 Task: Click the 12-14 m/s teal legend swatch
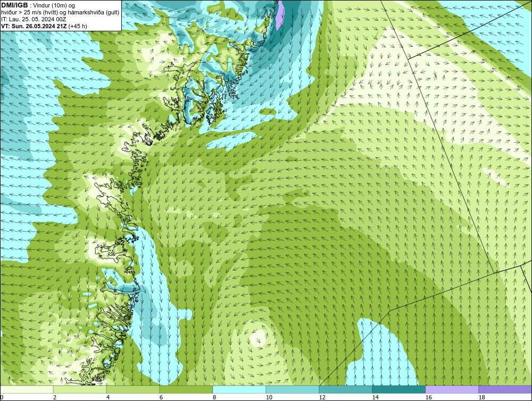(x=345, y=389)
